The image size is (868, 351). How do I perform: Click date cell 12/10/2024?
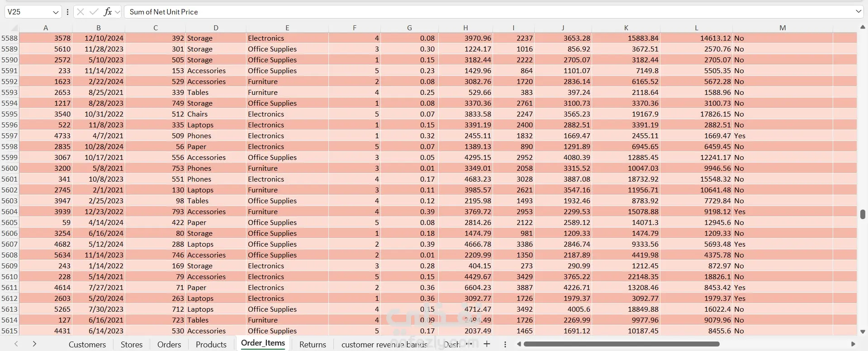99,38
